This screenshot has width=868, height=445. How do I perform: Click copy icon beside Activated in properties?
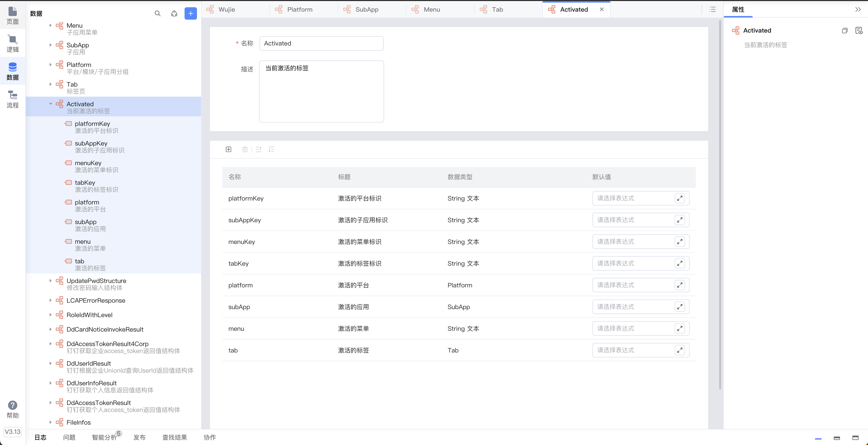[x=844, y=31]
